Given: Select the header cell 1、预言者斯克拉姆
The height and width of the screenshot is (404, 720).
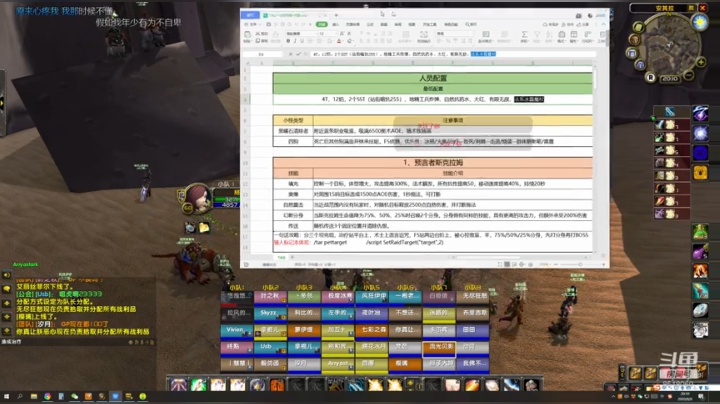Looking at the screenshot, I should 433,163.
